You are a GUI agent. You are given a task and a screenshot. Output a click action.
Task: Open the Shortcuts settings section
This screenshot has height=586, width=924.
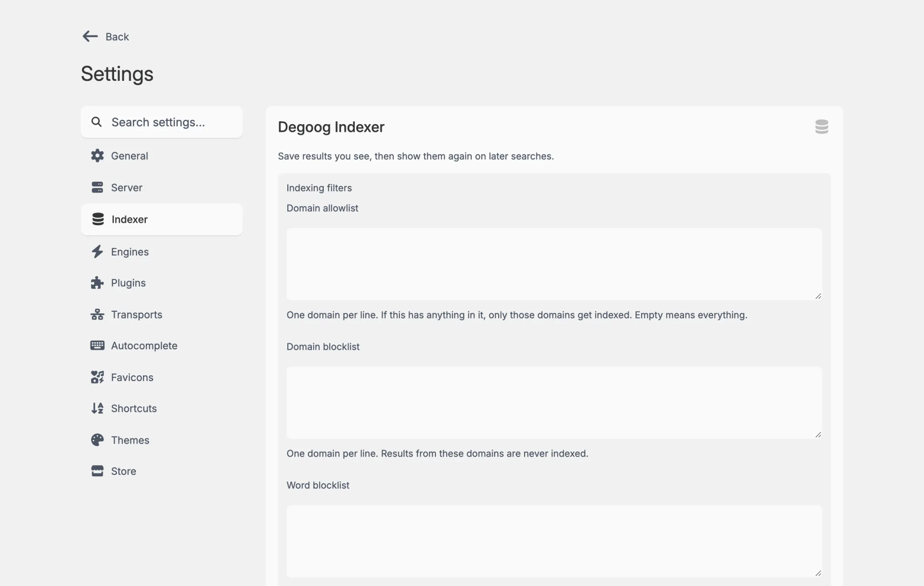tap(162, 408)
